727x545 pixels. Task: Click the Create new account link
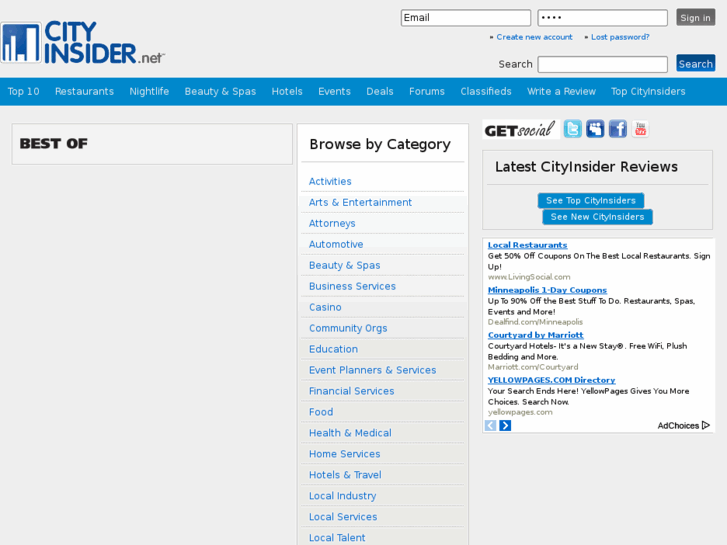tap(534, 37)
